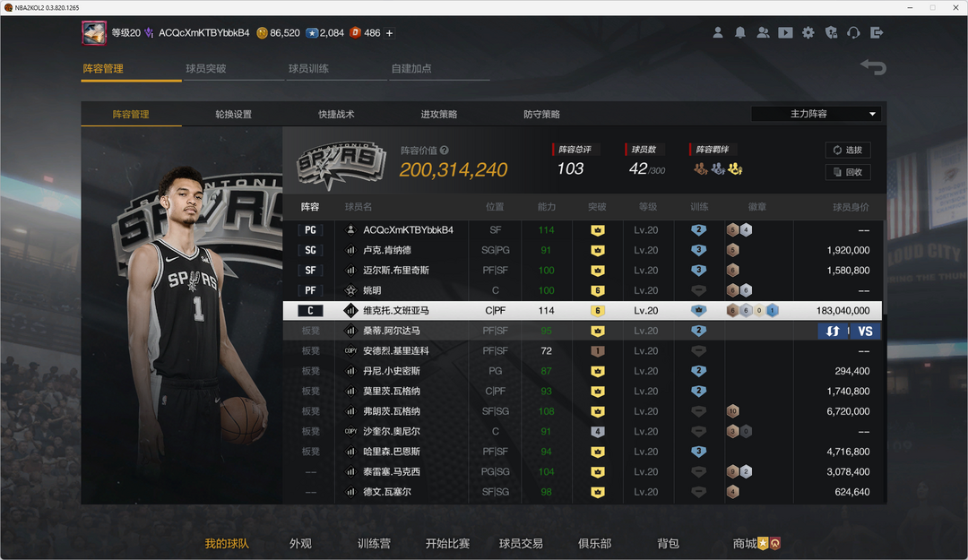
Task: Open the 进攻策略 sub-tab
Action: (439, 114)
